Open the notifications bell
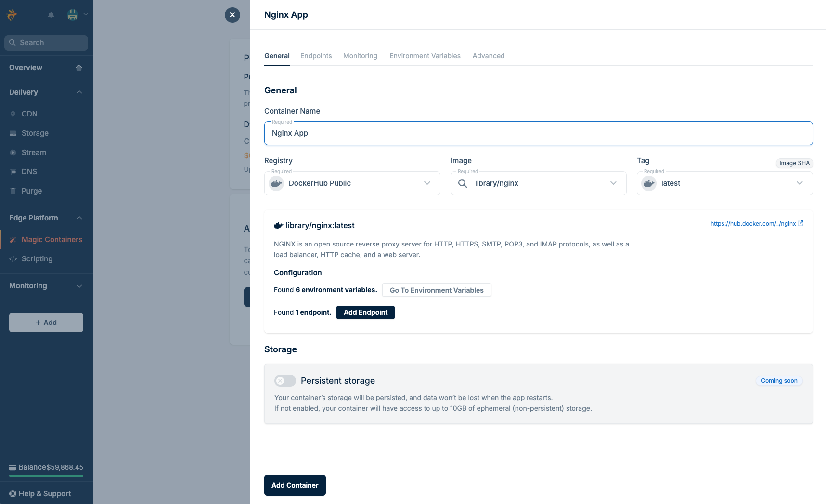Image resolution: width=826 pixels, height=504 pixels. click(51, 15)
